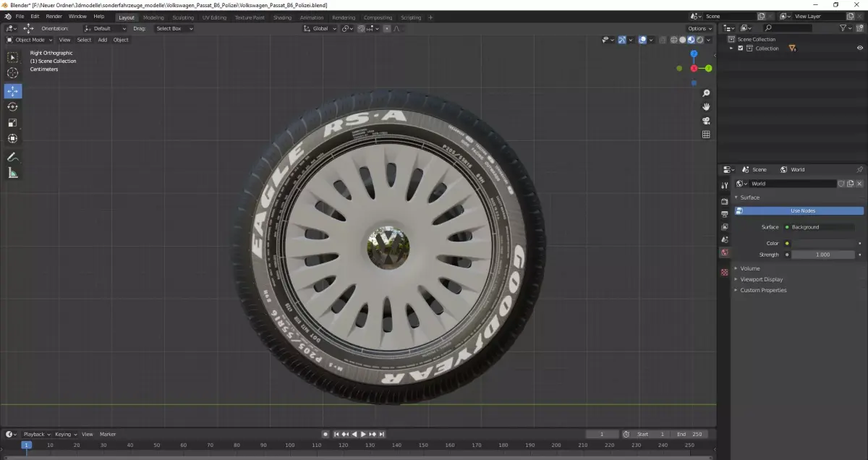The image size is (868, 460).
Task: Open the Scene properties tab icon
Action: 724,239
